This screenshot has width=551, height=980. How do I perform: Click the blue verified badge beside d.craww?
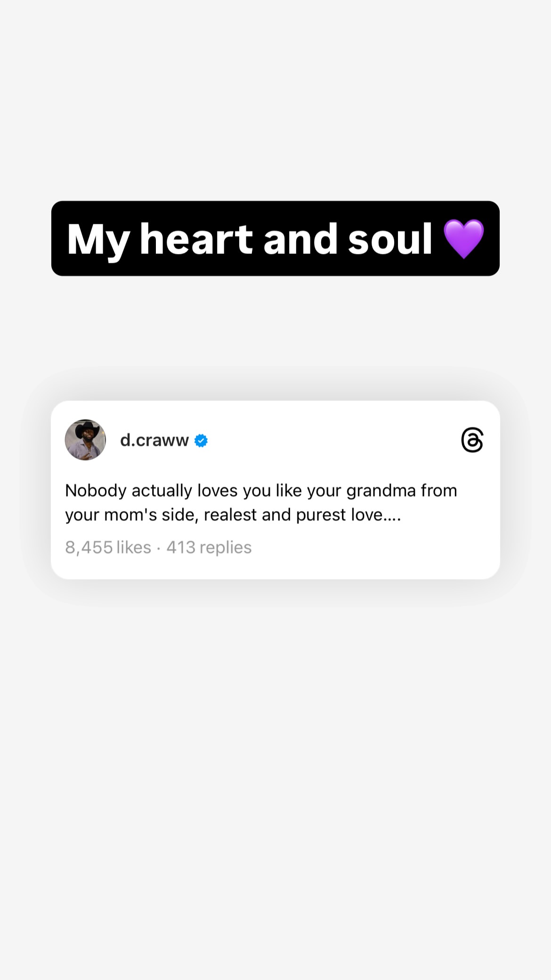click(x=201, y=441)
